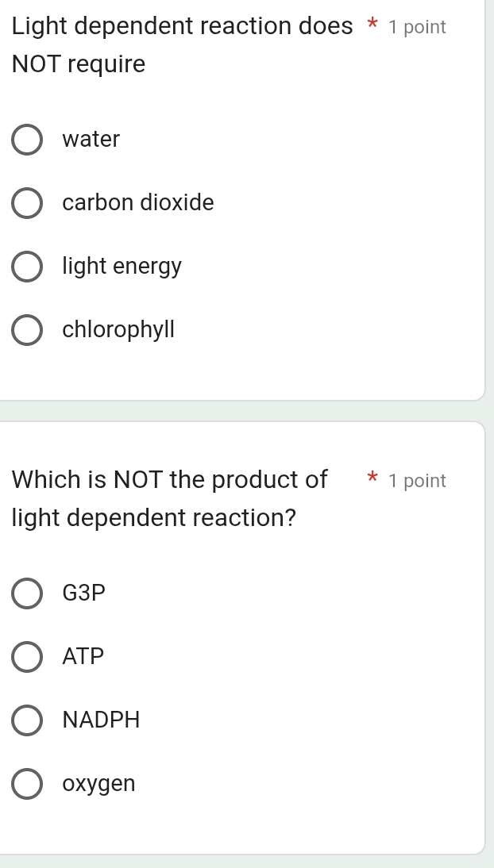Choose G3P in the second question
Viewport: 494px width, 868px height.
click(x=27, y=593)
